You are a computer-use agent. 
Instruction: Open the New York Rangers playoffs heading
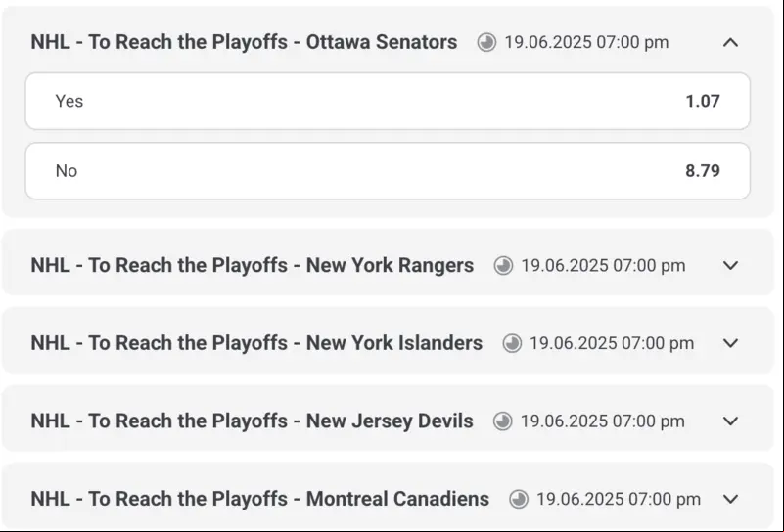tap(252, 265)
